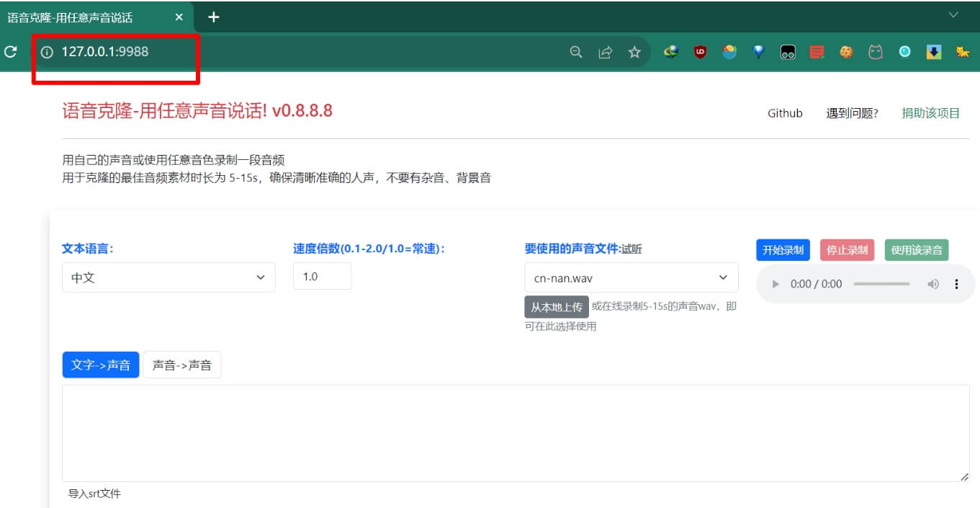The image size is (980, 508).
Task: Reload the current page
Action: point(10,51)
